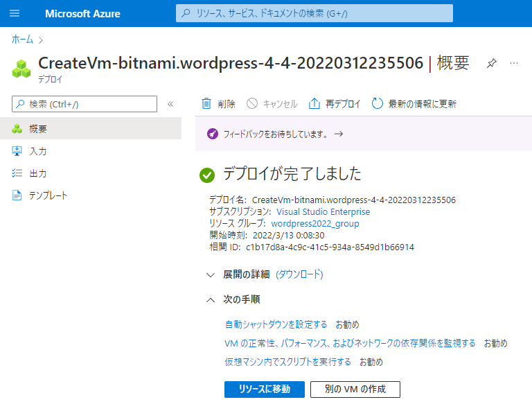Screen dimensions: 532x411
Task: Click 削除 toolbar label
Action: 227,104
